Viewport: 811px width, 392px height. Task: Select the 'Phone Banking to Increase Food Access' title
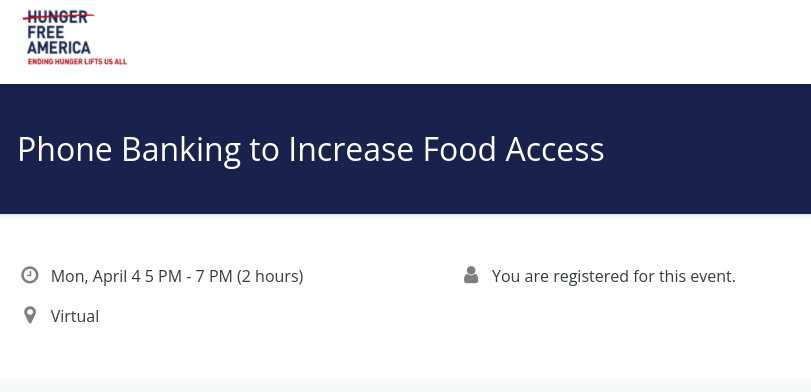[311, 149]
